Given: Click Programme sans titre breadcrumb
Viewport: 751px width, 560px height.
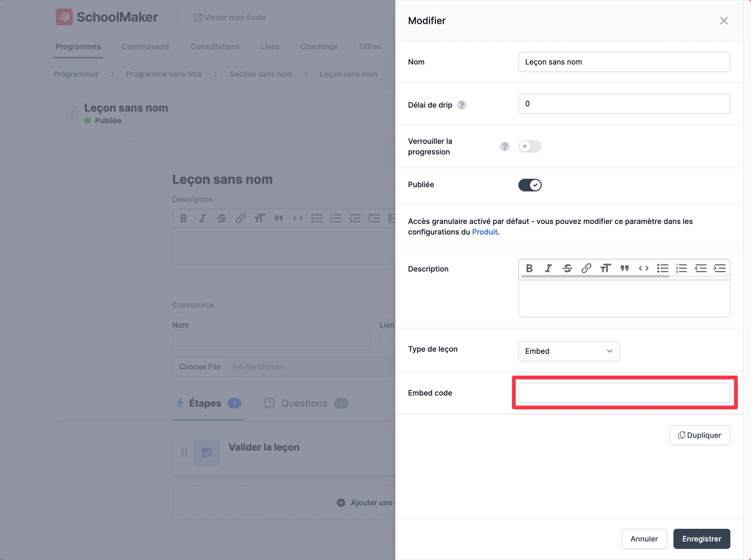Looking at the screenshot, I should [x=164, y=74].
